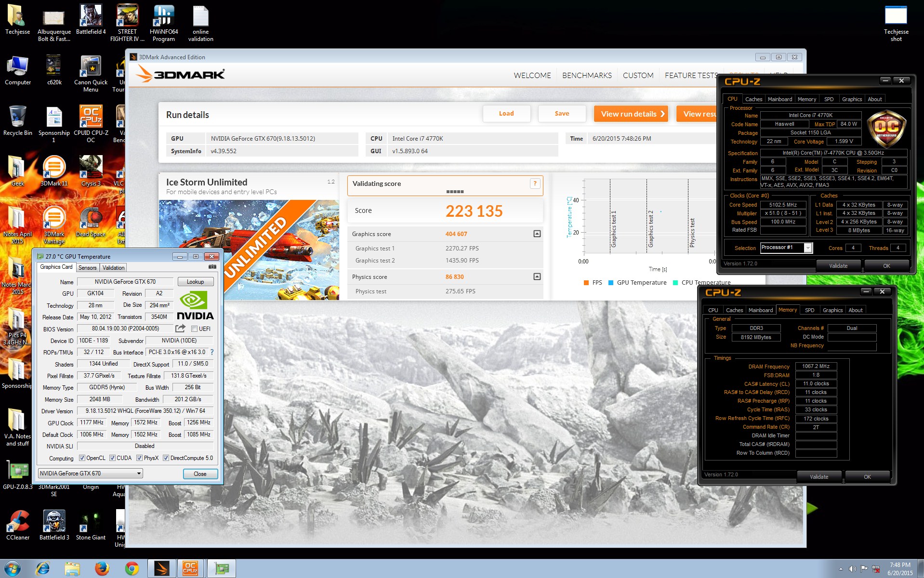
Task: Click bus interface question mark in GPU-Z
Action: [x=212, y=352]
